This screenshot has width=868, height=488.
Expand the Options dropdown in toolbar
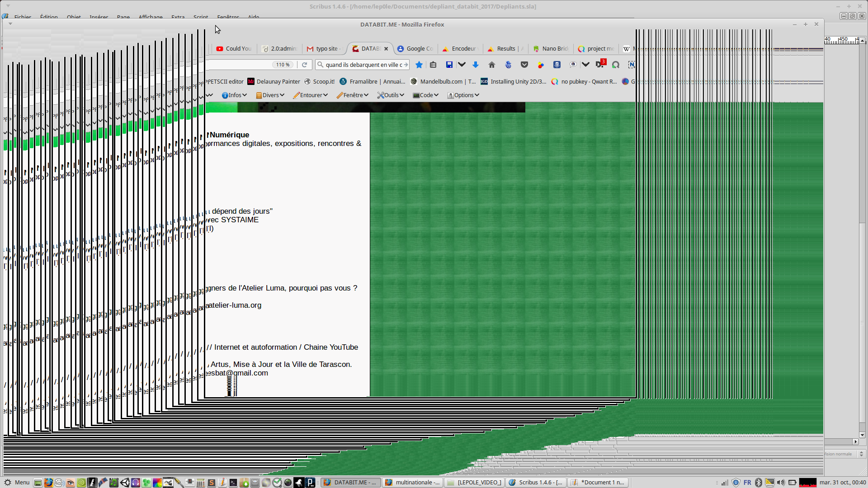coord(463,95)
